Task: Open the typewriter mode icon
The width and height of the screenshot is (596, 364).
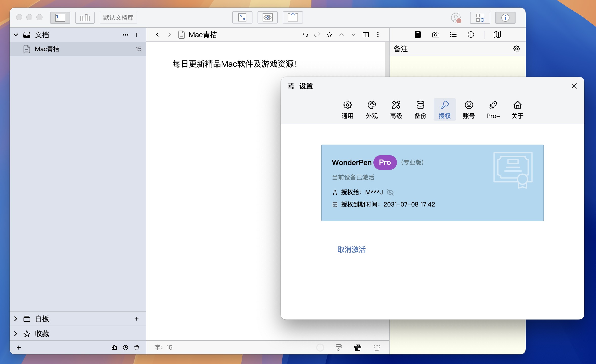Action: [358, 348]
